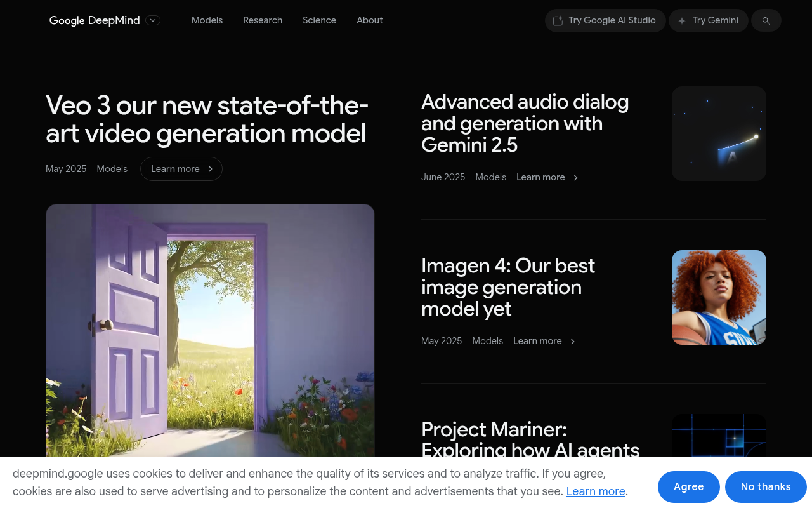The height and width of the screenshot is (508, 812).
Task: Click the arrow beside Veo 3 Learn more
Action: point(210,169)
